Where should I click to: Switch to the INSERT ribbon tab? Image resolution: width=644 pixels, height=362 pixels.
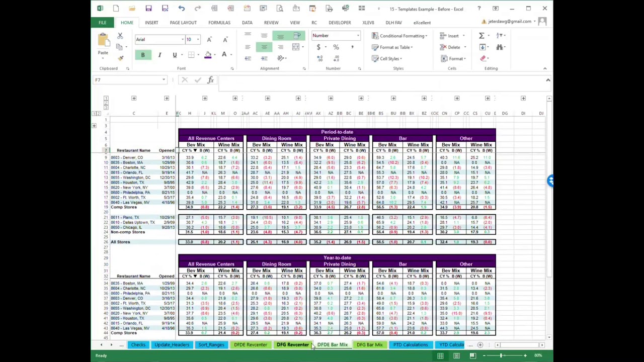tap(151, 23)
